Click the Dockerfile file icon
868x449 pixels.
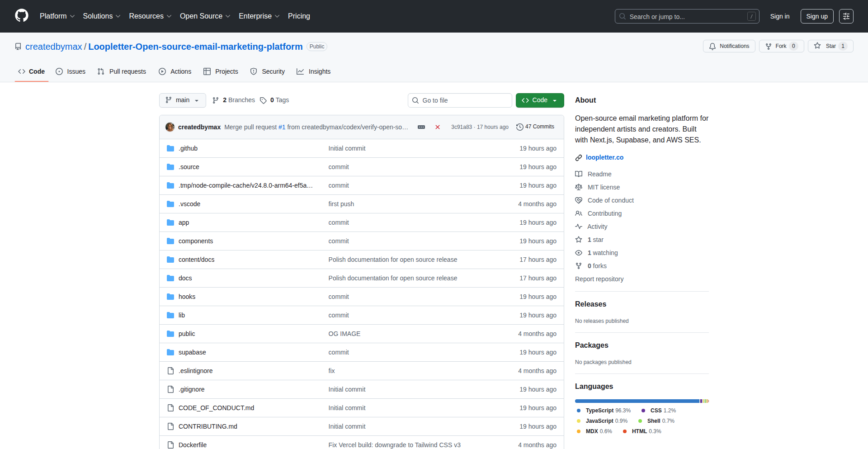pos(170,445)
